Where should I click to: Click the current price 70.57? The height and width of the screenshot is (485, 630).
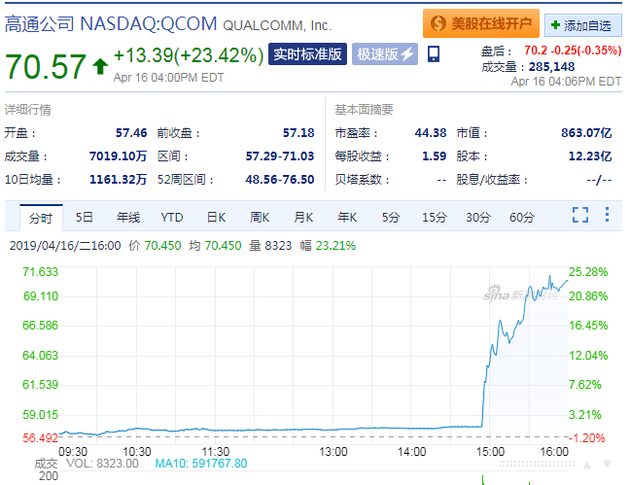45,66
